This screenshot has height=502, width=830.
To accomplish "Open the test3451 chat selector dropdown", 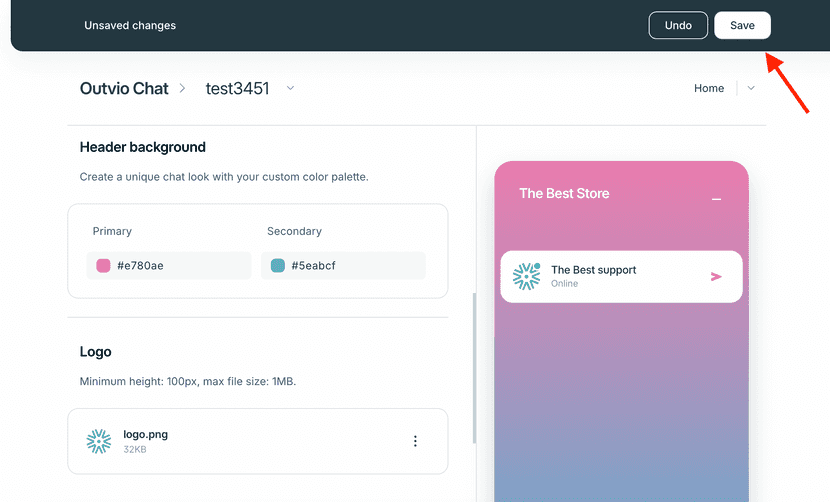I will tap(290, 88).
